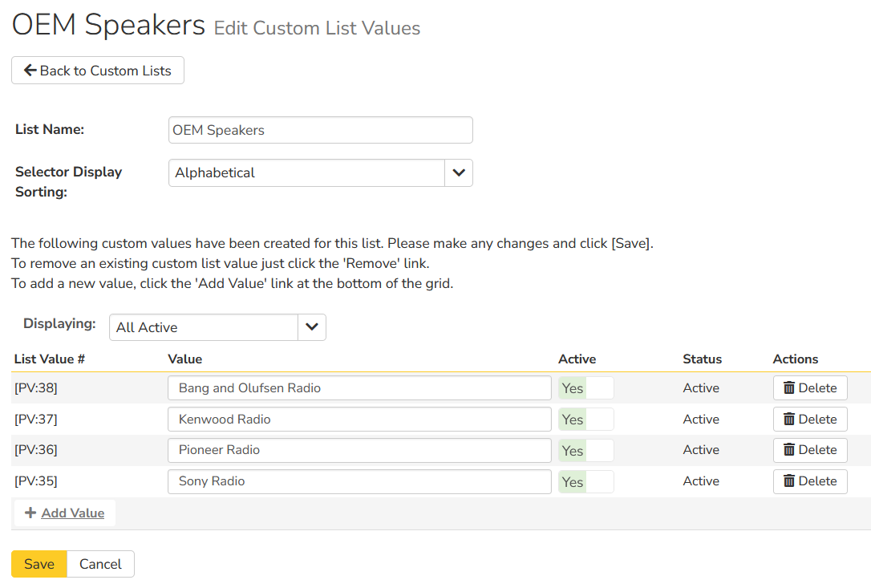Image resolution: width=871 pixels, height=588 pixels.
Task: Disable the Kenwood Radio active toggle
Action: click(586, 420)
